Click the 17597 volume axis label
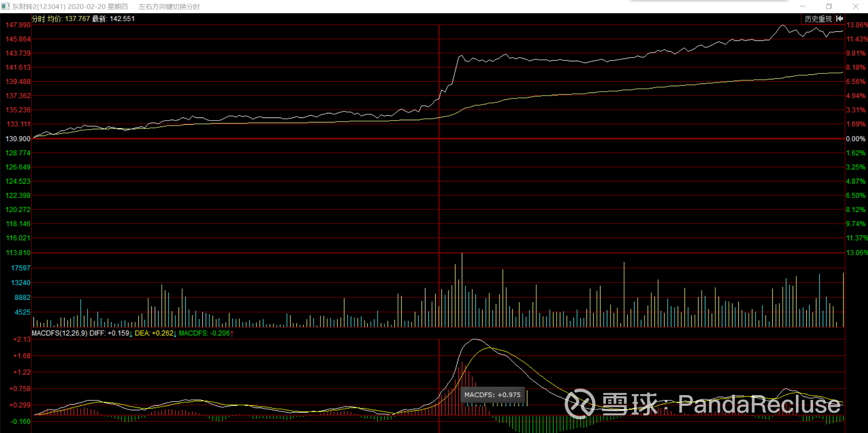 [x=20, y=268]
